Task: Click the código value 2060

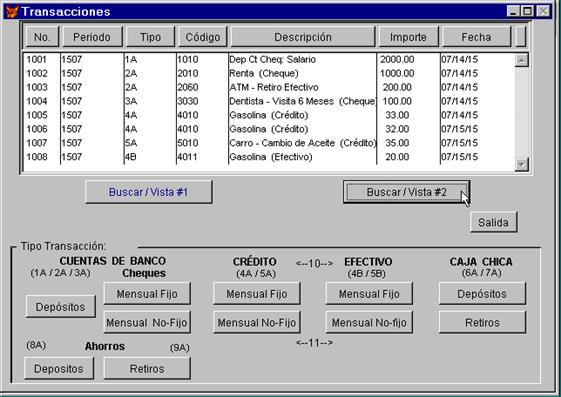Action: 188,87
